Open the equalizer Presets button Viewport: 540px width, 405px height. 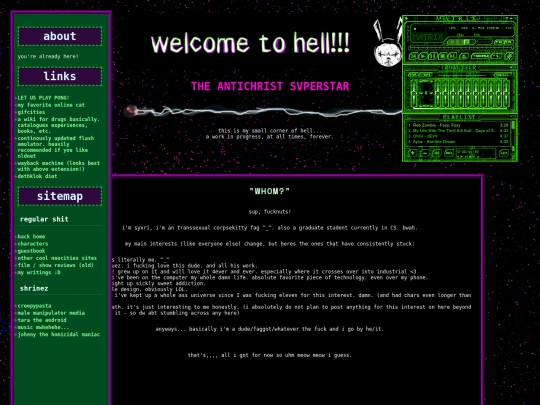tap(503, 75)
